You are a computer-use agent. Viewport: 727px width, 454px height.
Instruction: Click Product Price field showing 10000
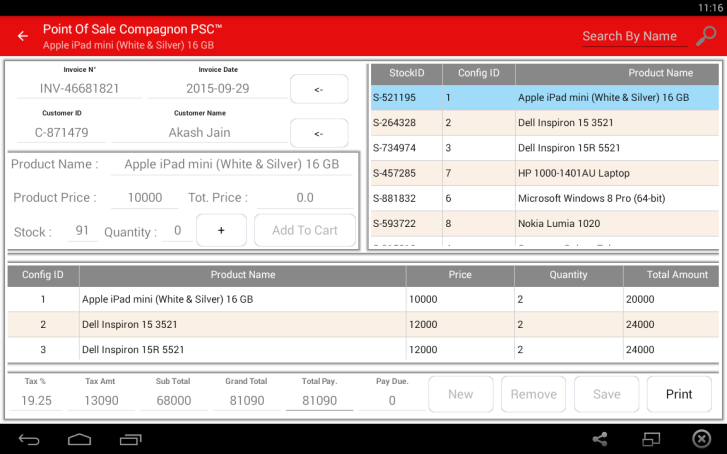pos(145,198)
